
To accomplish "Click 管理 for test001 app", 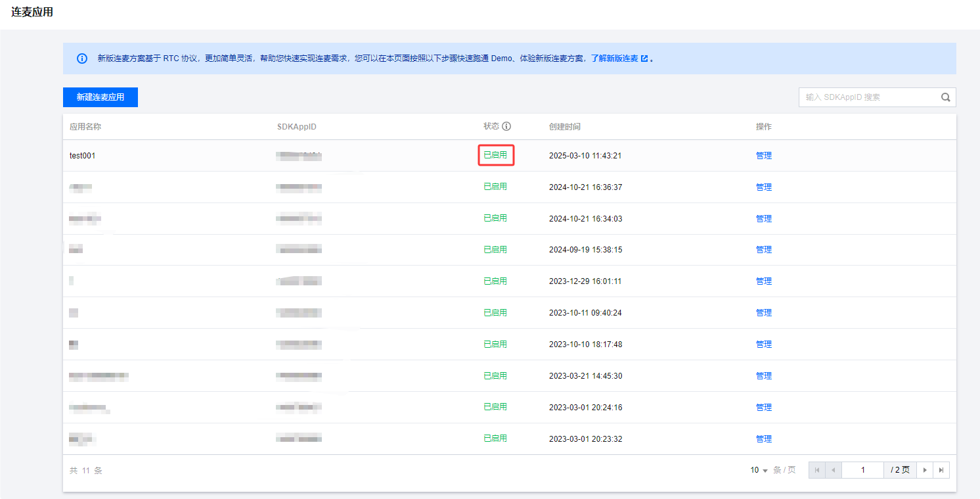I will (x=763, y=156).
